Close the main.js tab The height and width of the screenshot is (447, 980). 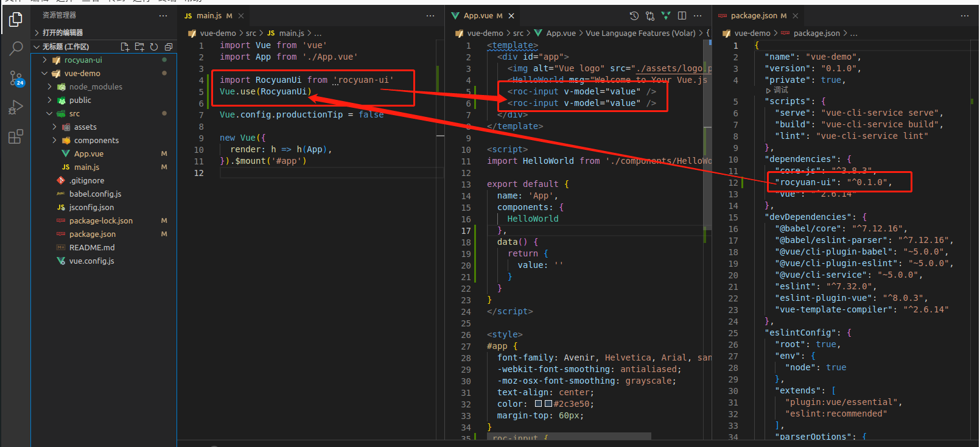point(241,16)
